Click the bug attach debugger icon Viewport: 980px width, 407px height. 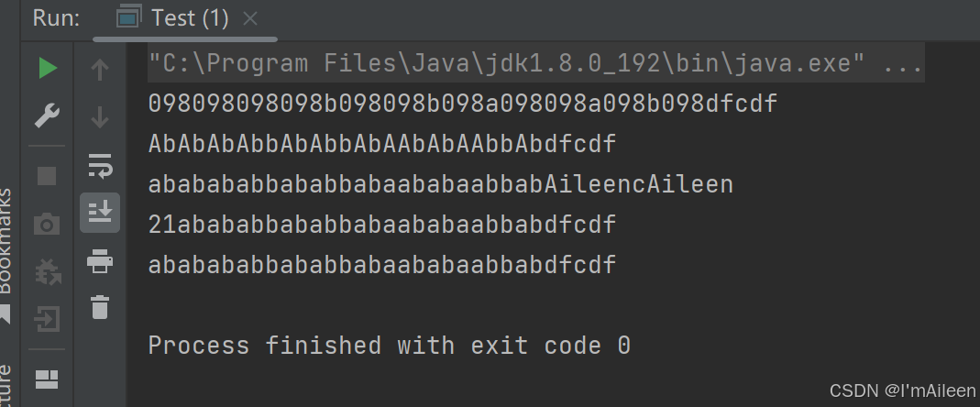(x=48, y=272)
